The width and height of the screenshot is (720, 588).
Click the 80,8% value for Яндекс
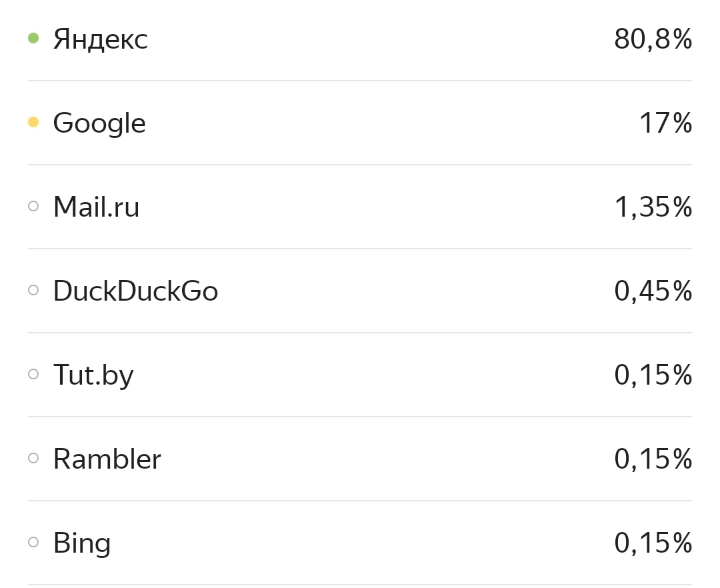pyautogui.click(x=653, y=40)
